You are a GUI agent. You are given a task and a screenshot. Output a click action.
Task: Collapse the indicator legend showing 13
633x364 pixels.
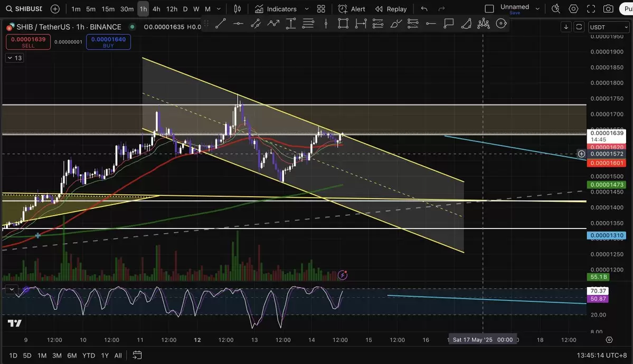click(15, 58)
